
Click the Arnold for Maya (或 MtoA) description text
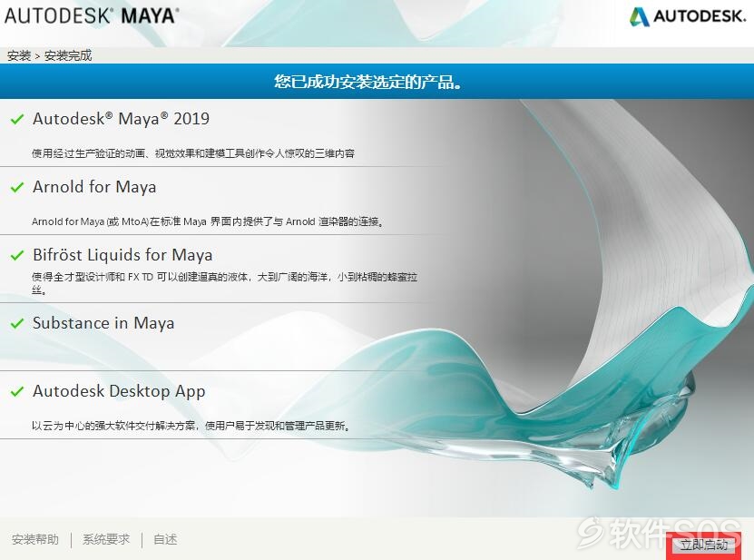[x=208, y=221]
